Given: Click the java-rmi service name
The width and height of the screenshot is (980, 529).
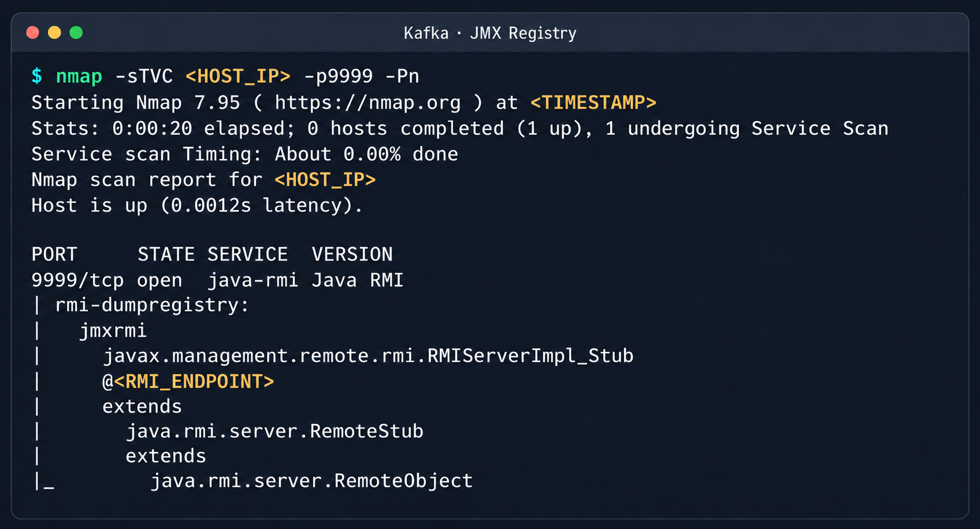Looking at the screenshot, I should point(253,280).
